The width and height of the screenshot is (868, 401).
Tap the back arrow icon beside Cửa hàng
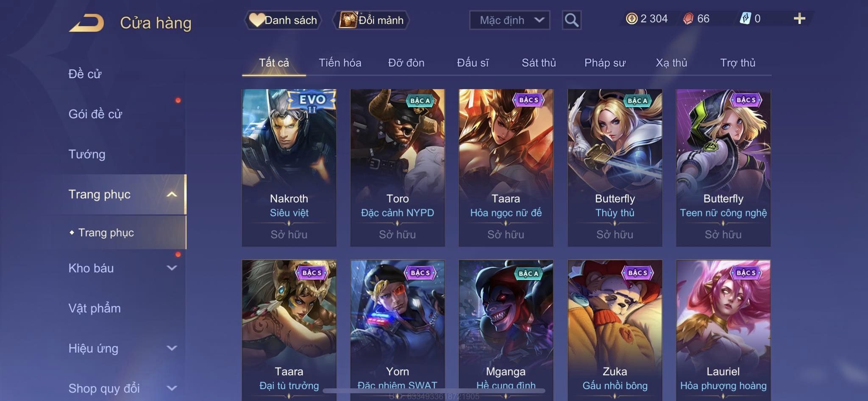[86, 22]
